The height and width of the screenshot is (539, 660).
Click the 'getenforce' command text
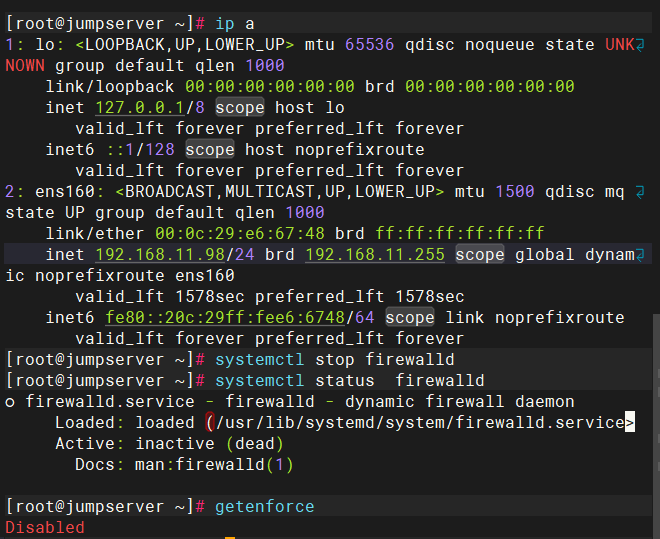click(265, 507)
